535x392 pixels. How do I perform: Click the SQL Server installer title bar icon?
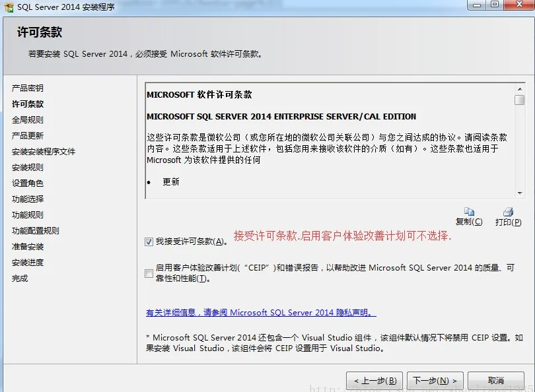(x=8, y=6)
